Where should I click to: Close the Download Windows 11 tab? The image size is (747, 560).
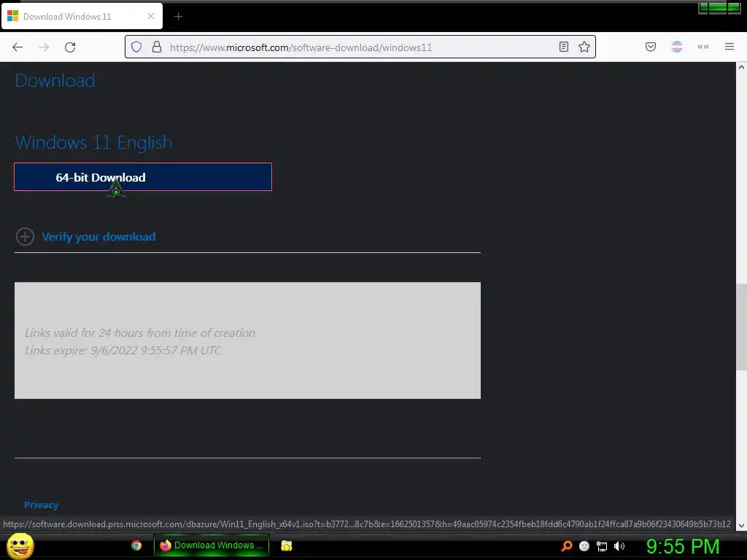[x=150, y=16]
